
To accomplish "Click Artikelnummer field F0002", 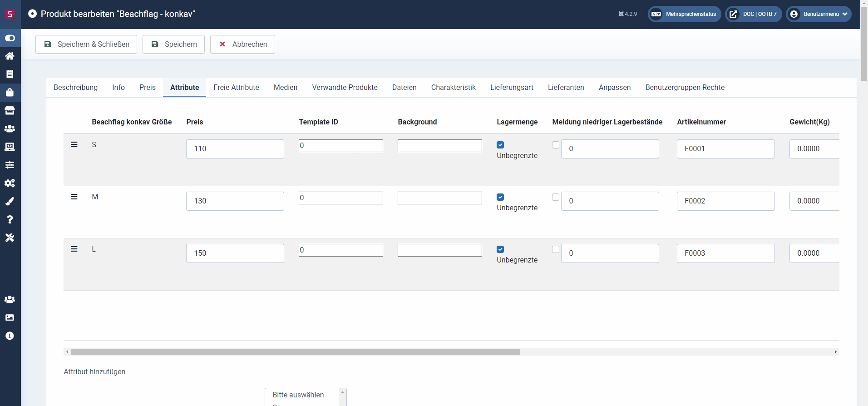I will [726, 201].
